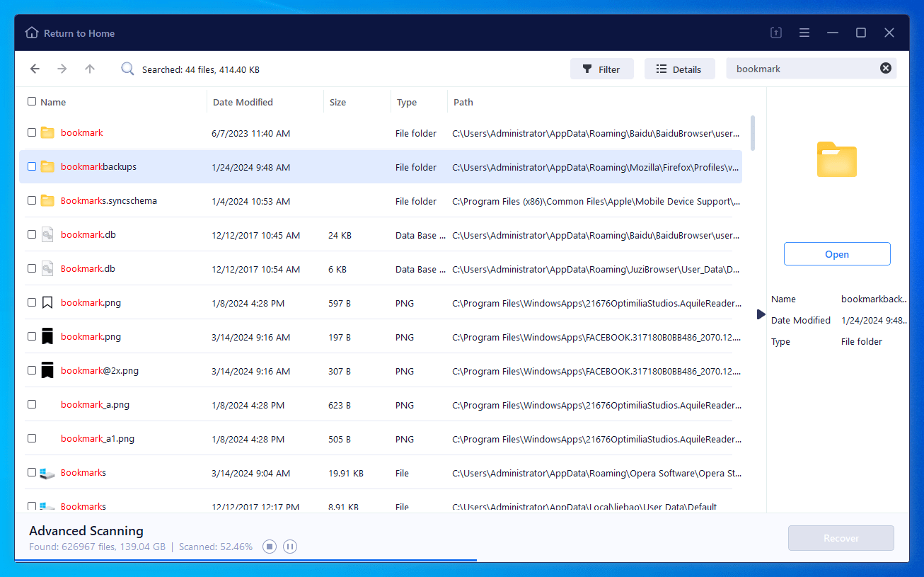This screenshot has width=924, height=577.
Task: Clear the bookmark search using the X icon
Action: (x=885, y=68)
